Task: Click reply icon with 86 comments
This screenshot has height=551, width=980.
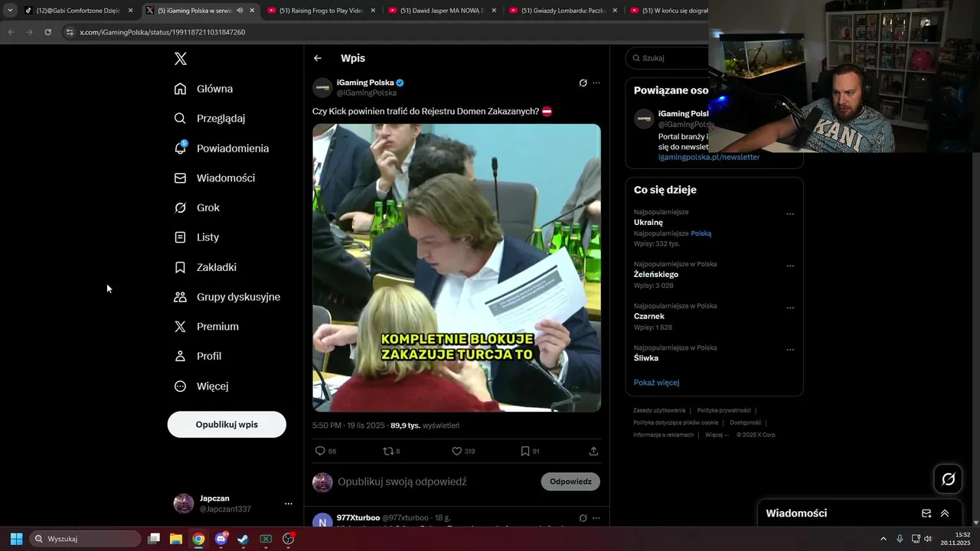Action: point(320,452)
